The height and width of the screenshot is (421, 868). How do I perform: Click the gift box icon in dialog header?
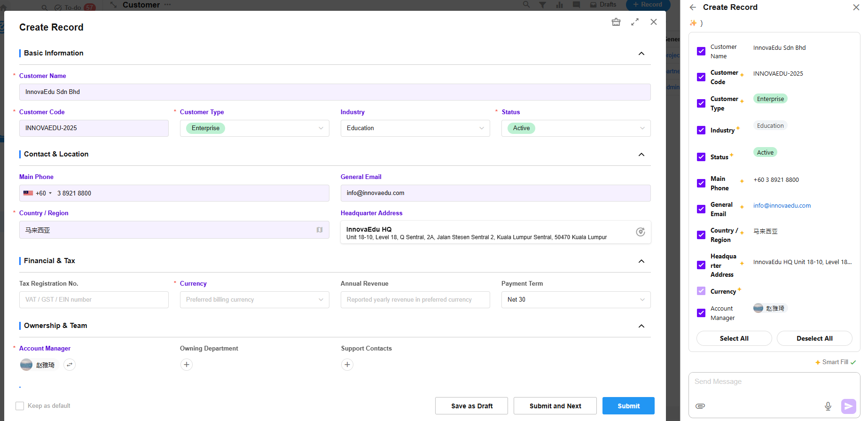point(616,22)
